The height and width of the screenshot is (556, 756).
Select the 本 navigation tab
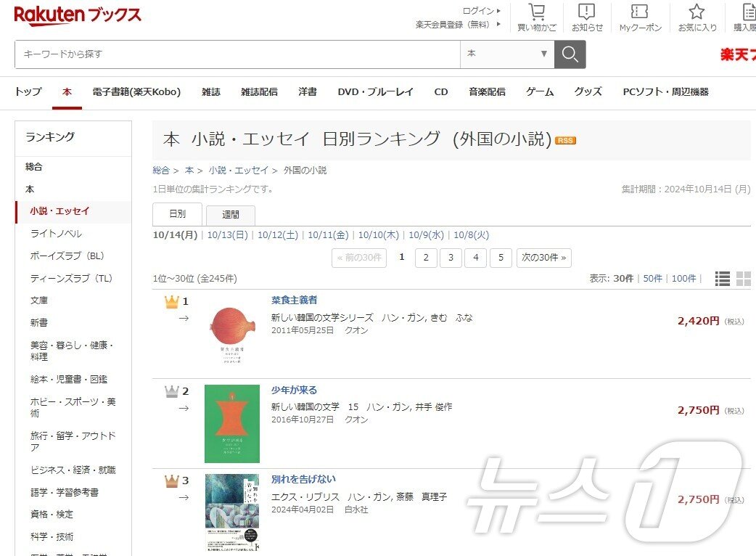tap(67, 91)
